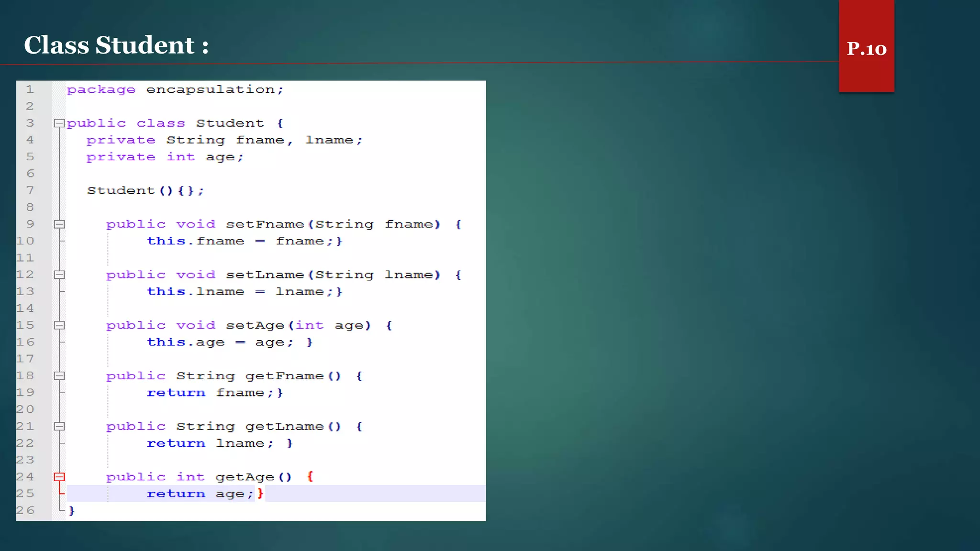The height and width of the screenshot is (551, 980).
Task: Click the 'encapsulation' package name
Action: 210,89
